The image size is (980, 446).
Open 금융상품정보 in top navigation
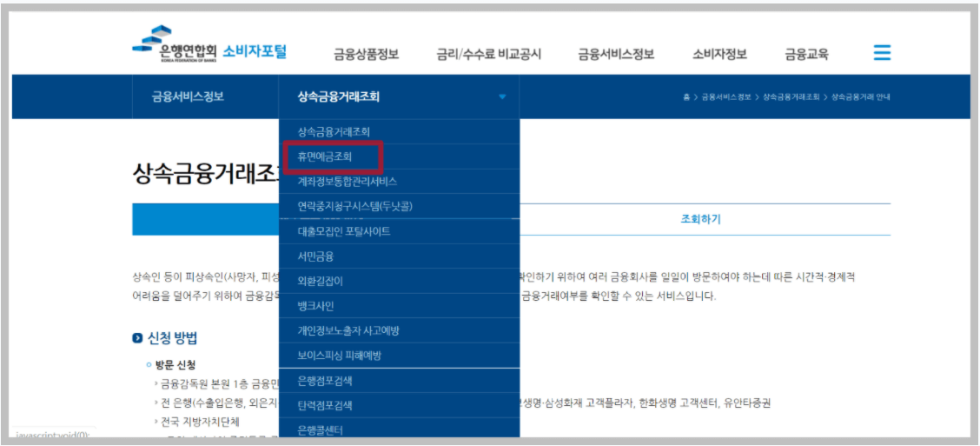coord(367,54)
